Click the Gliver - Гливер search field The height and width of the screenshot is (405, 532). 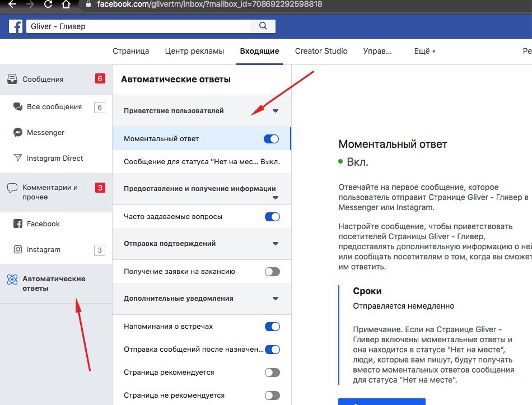[138, 26]
